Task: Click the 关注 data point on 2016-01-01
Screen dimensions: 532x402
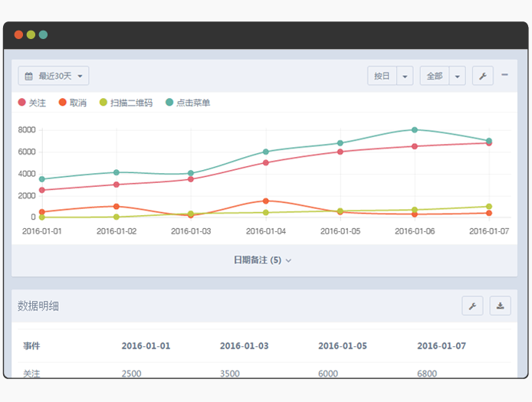Action: coord(42,190)
